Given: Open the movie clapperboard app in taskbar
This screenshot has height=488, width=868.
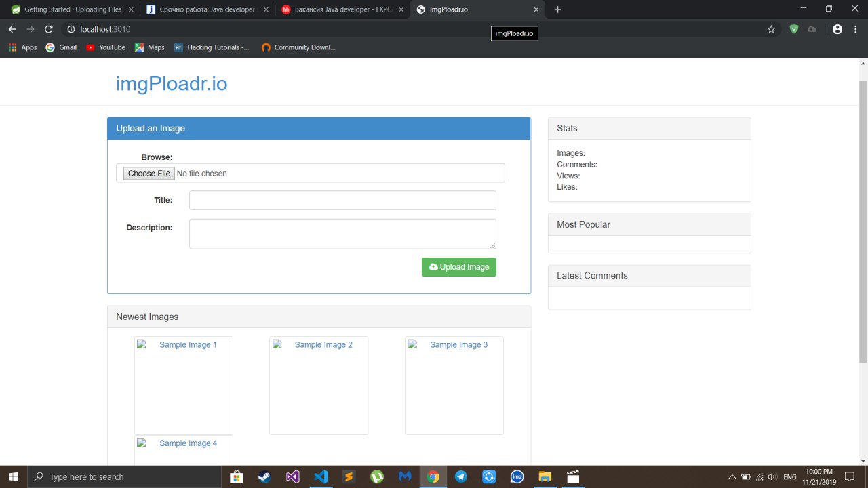Looking at the screenshot, I should click(574, 476).
